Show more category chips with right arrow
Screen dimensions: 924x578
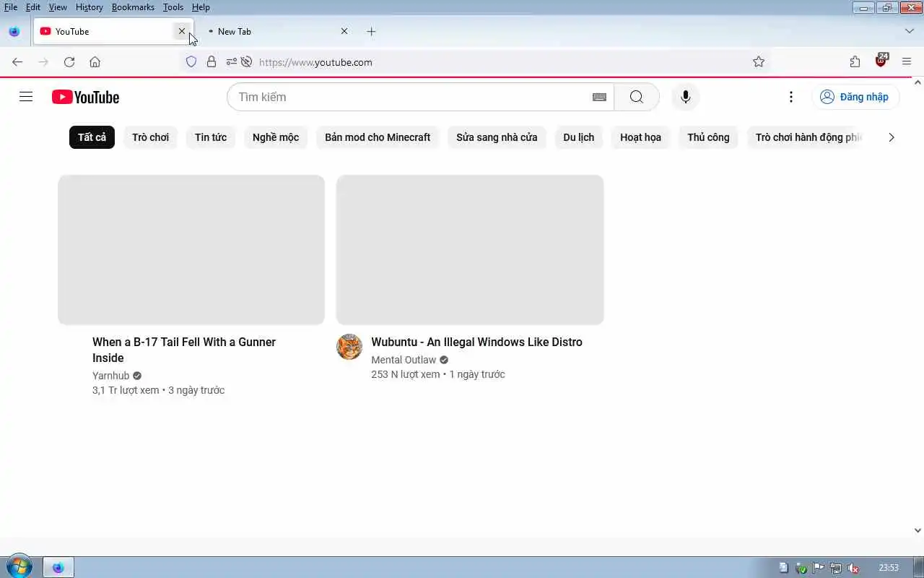click(x=892, y=137)
